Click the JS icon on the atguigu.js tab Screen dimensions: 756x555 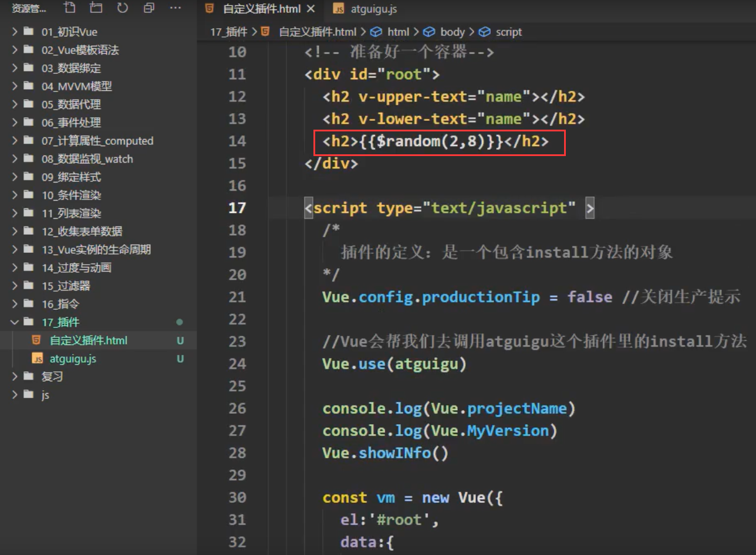339,9
